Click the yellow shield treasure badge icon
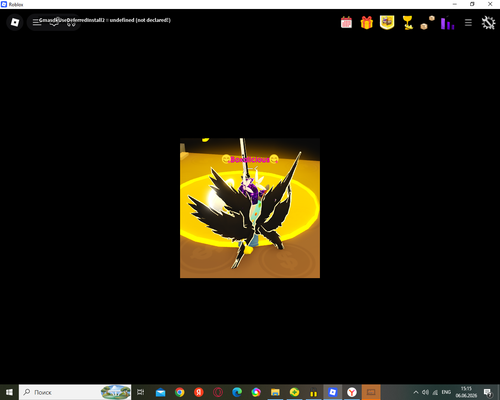This screenshot has width=500, height=400. (387, 23)
